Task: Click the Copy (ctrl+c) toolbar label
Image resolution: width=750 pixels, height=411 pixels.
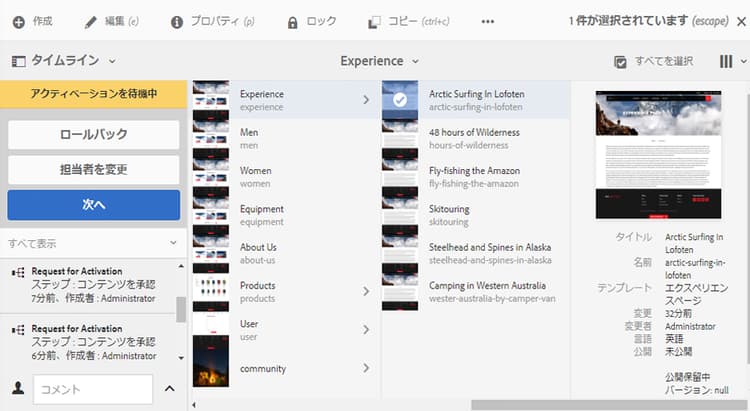Action: [419, 21]
